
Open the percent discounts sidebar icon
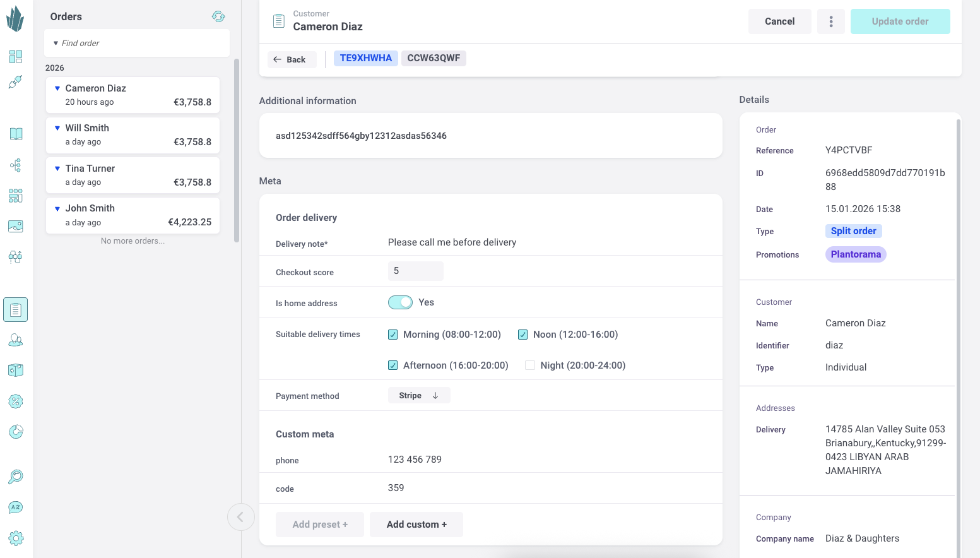point(16,401)
